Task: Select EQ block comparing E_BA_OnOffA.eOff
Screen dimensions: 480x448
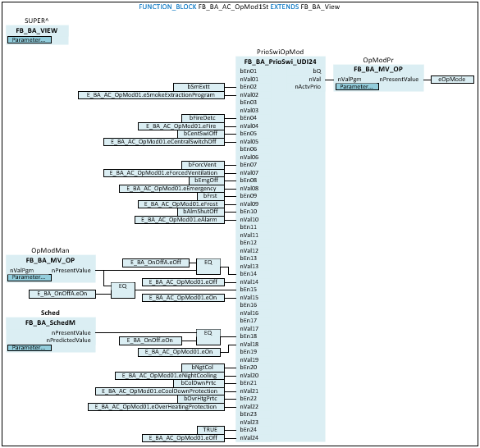Action: click(x=208, y=267)
